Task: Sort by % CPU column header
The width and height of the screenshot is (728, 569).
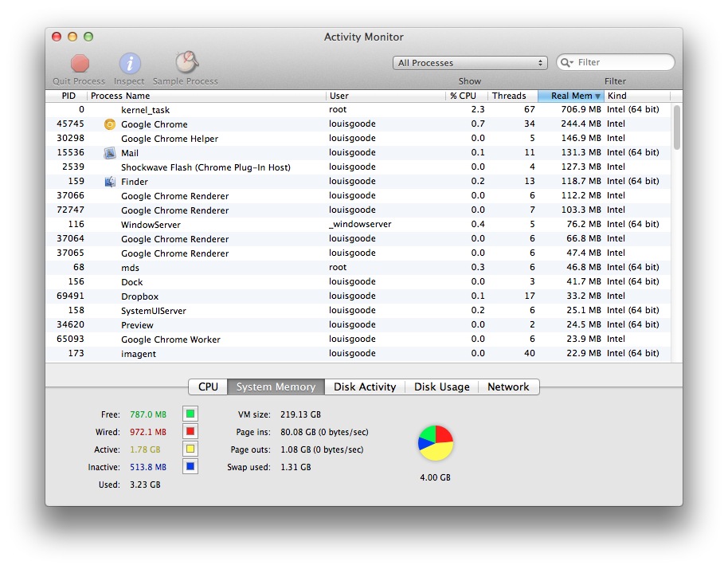Action: pyautogui.click(x=467, y=96)
